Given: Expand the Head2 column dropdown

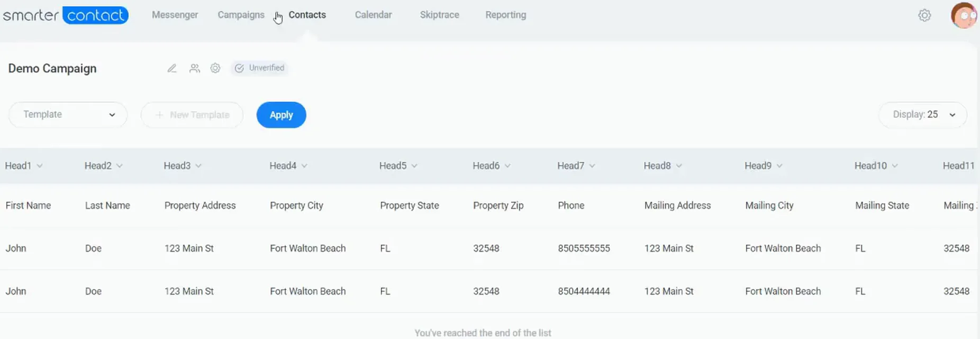Looking at the screenshot, I should click(x=120, y=166).
